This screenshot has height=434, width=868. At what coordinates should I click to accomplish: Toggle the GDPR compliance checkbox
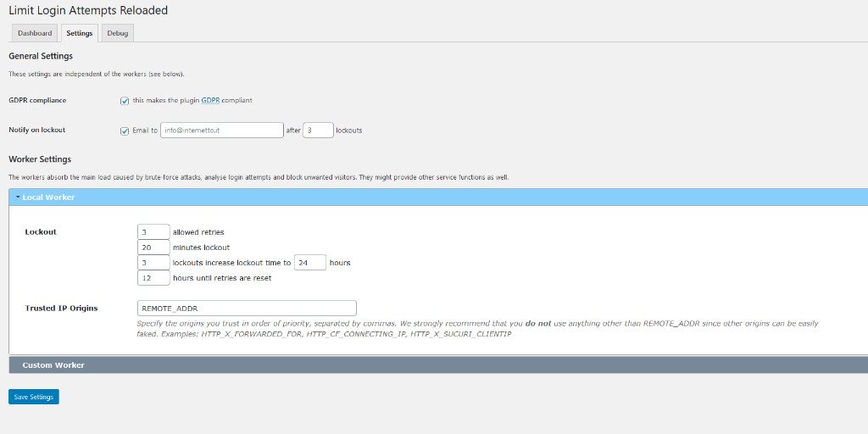pos(125,101)
